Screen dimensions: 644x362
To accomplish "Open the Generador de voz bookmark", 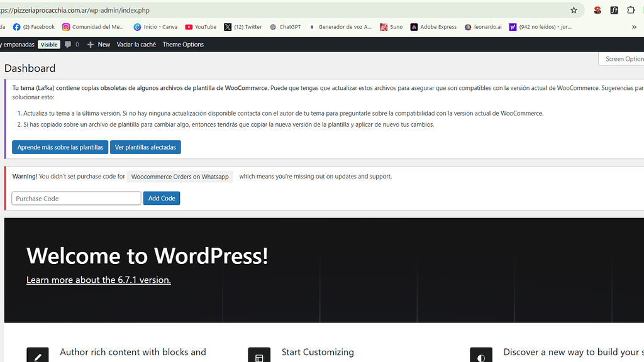I will pyautogui.click(x=340, y=27).
